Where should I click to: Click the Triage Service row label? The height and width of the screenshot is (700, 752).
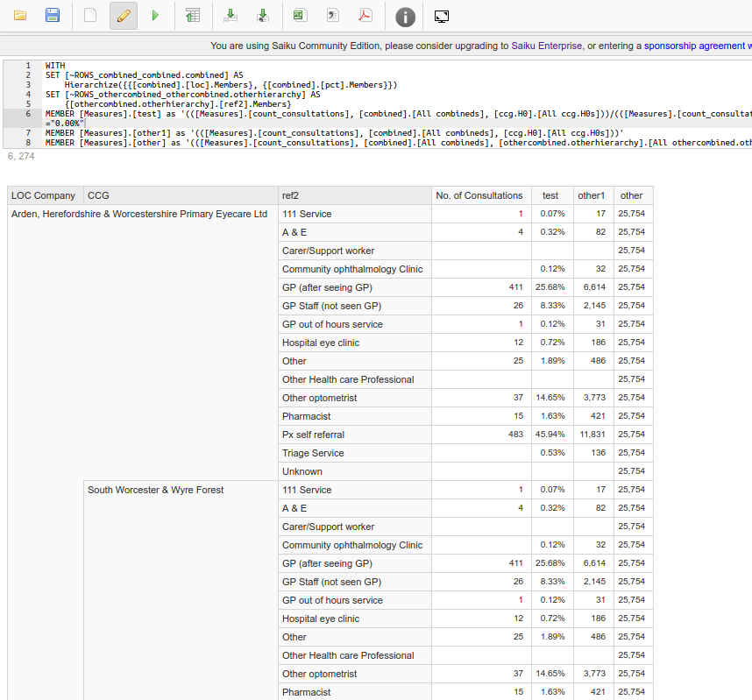313,453
